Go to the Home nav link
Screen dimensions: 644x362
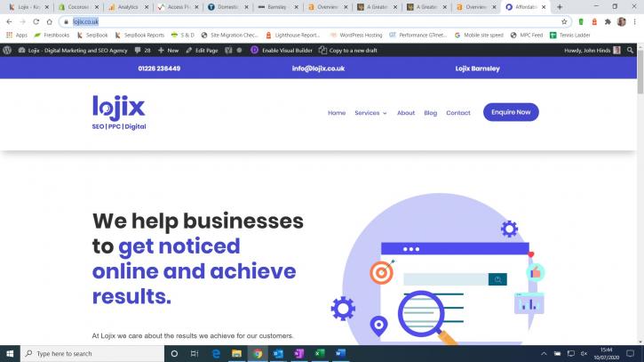(x=337, y=113)
